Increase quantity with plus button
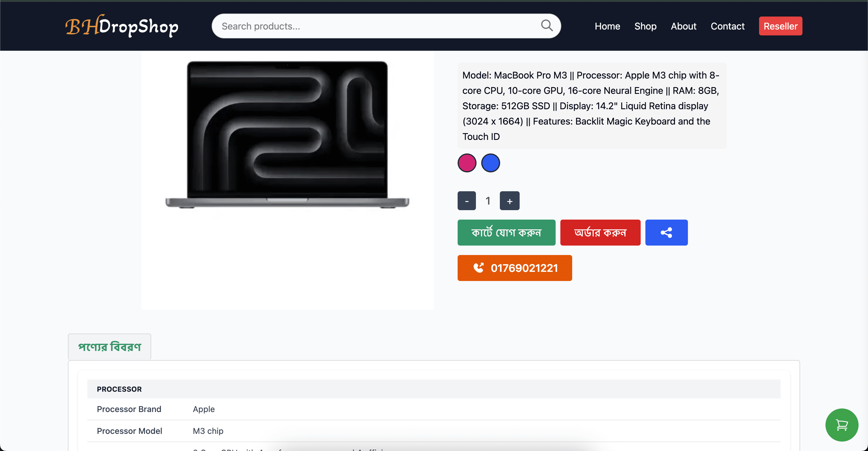The width and height of the screenshot is (868, 451). (x=510, y=201)
